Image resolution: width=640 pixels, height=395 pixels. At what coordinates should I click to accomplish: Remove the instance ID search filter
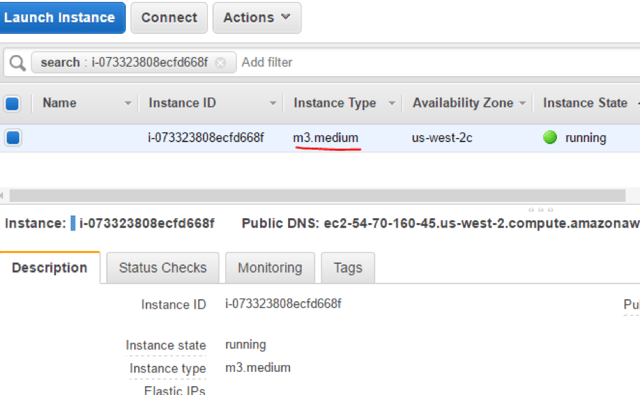pos(220,63)
